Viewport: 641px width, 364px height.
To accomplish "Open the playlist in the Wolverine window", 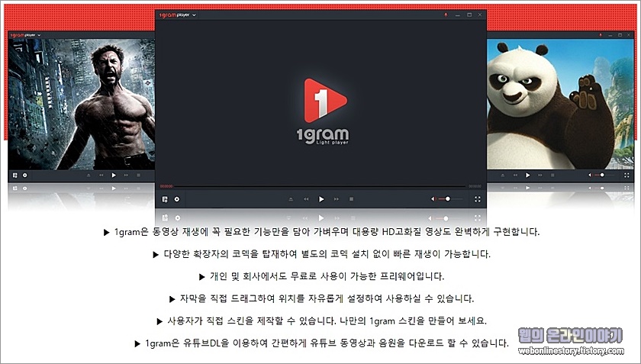I will 15,175.
